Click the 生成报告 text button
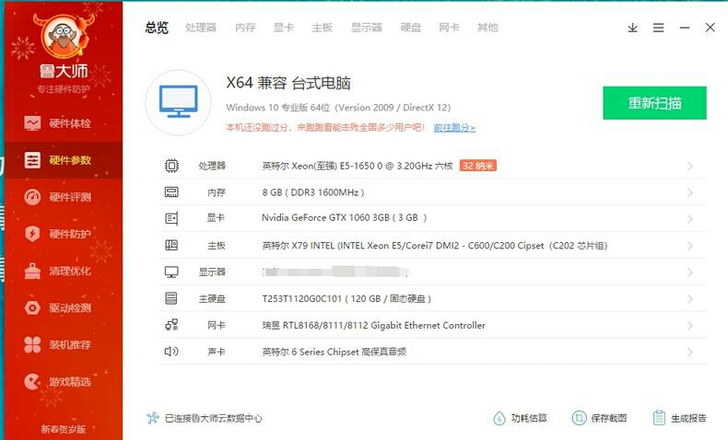 689,418
